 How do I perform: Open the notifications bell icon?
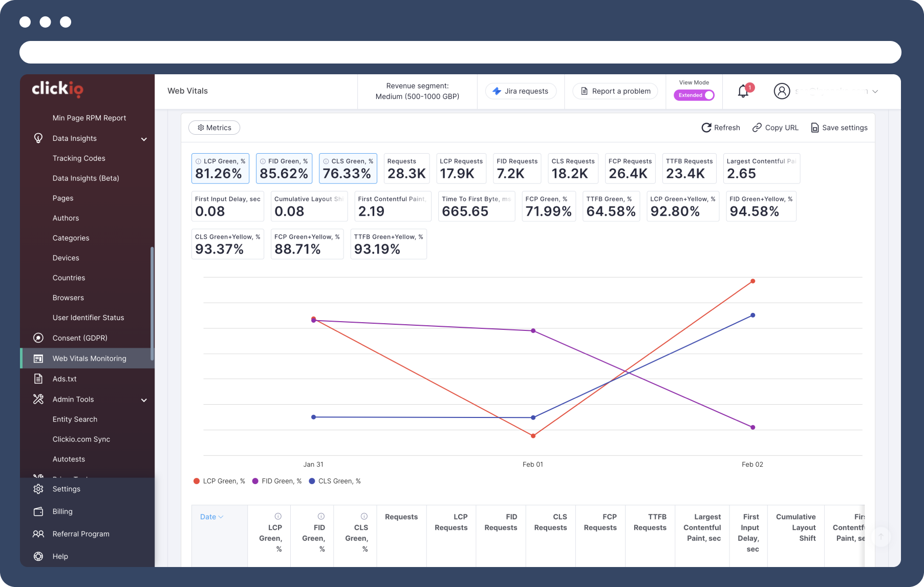click(x=743, y=92)
